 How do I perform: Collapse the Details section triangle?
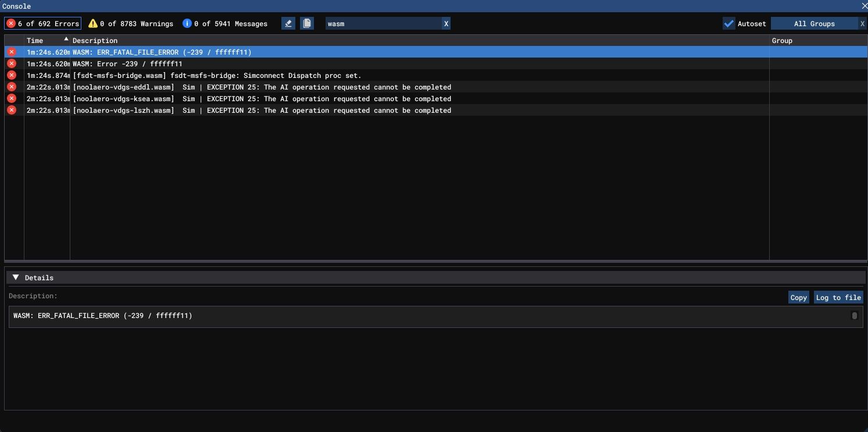click(16, 278)
